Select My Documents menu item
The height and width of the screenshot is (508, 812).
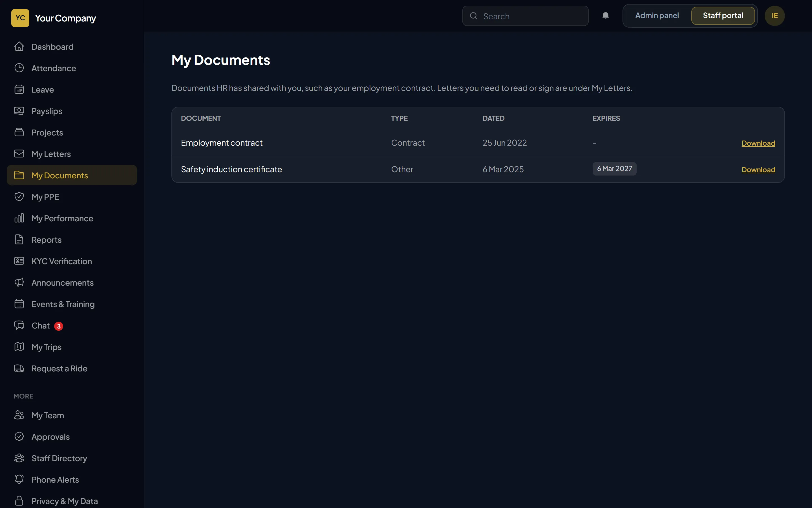(72, 175)
